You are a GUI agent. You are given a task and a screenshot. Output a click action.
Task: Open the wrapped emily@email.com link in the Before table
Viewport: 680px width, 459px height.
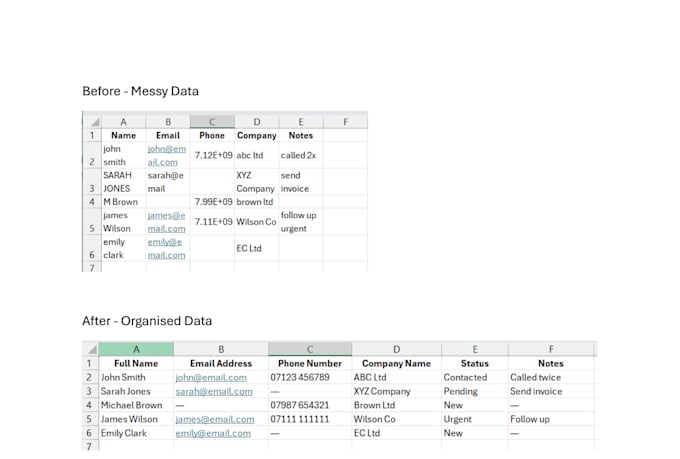click(167, 248)
